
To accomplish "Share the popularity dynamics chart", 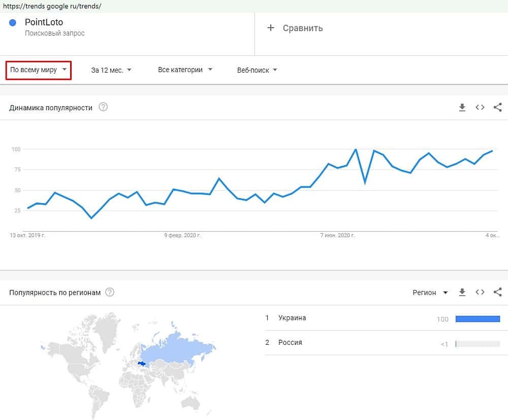I will point(498,107).
